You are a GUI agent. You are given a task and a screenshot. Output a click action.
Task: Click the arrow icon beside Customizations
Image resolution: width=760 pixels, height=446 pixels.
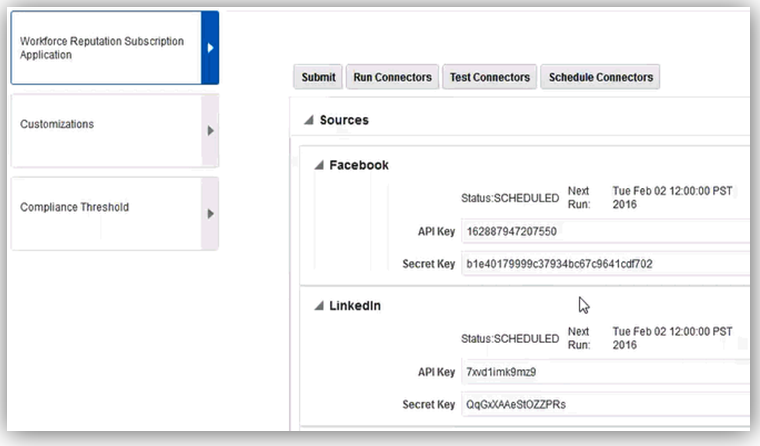click(210, 130)
